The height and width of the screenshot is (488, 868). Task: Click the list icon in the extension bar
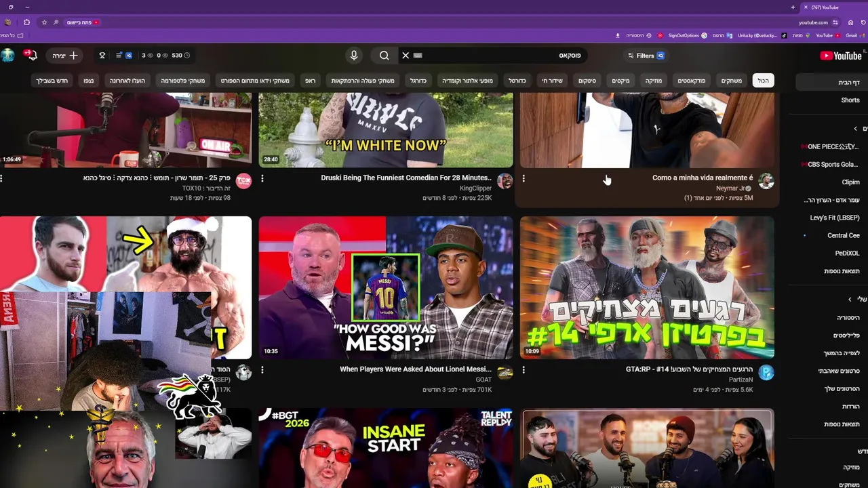(x=119, y=56)
